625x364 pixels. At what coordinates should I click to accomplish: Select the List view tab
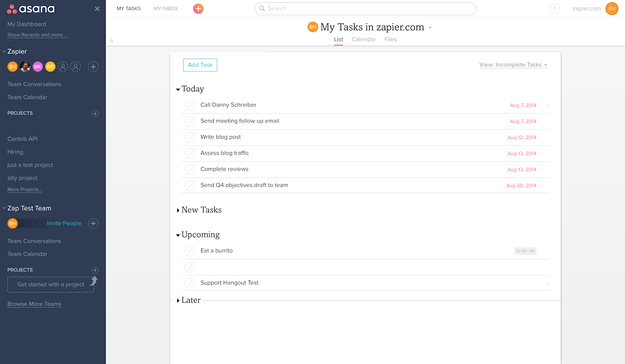pyautogui.click(x=338, y=39)
